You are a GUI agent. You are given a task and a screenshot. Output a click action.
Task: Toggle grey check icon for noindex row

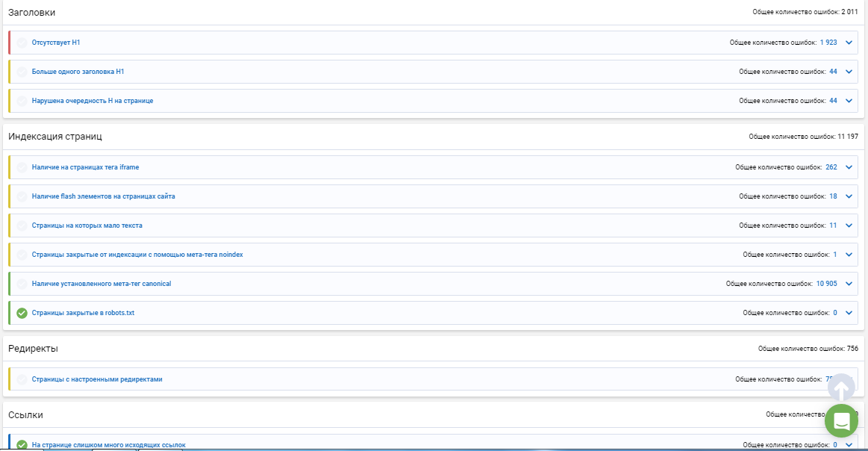(22, 255)
